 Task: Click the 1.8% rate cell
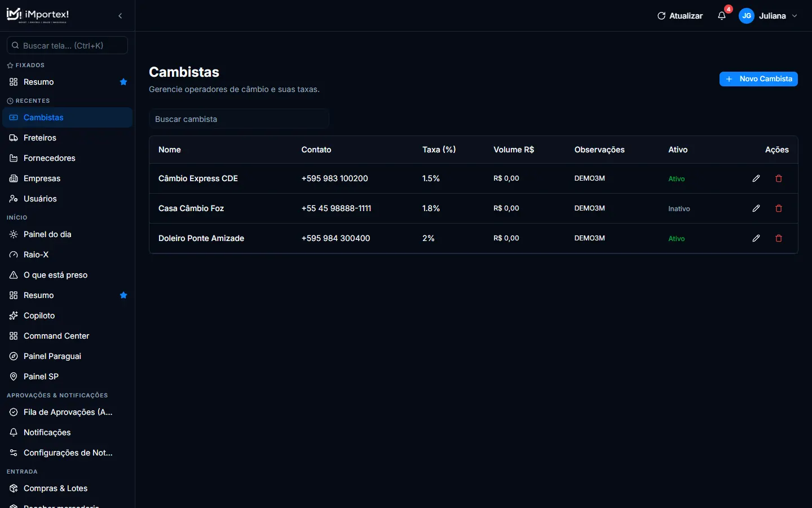[431, 208]
